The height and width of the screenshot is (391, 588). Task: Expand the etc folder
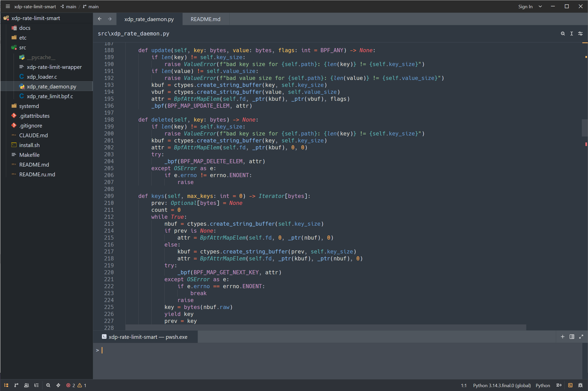point(46,38)
